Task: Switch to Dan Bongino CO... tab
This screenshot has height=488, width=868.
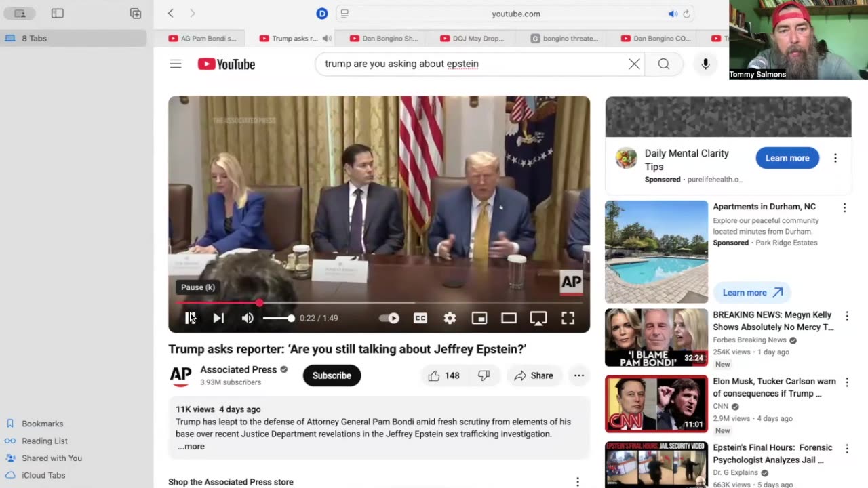Action: point(656,39)
